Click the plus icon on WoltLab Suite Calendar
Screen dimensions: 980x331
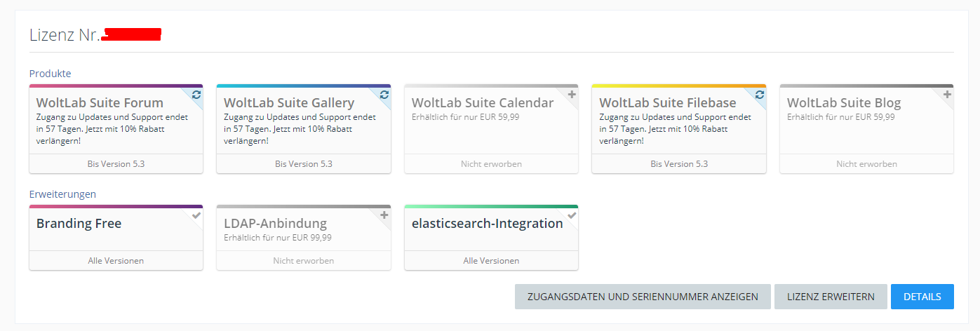[572, 95]
